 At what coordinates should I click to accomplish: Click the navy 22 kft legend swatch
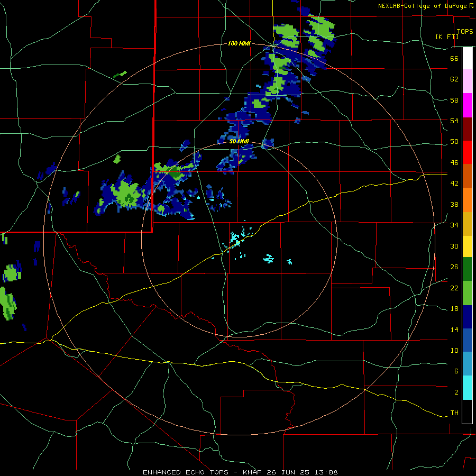point(467,317)
